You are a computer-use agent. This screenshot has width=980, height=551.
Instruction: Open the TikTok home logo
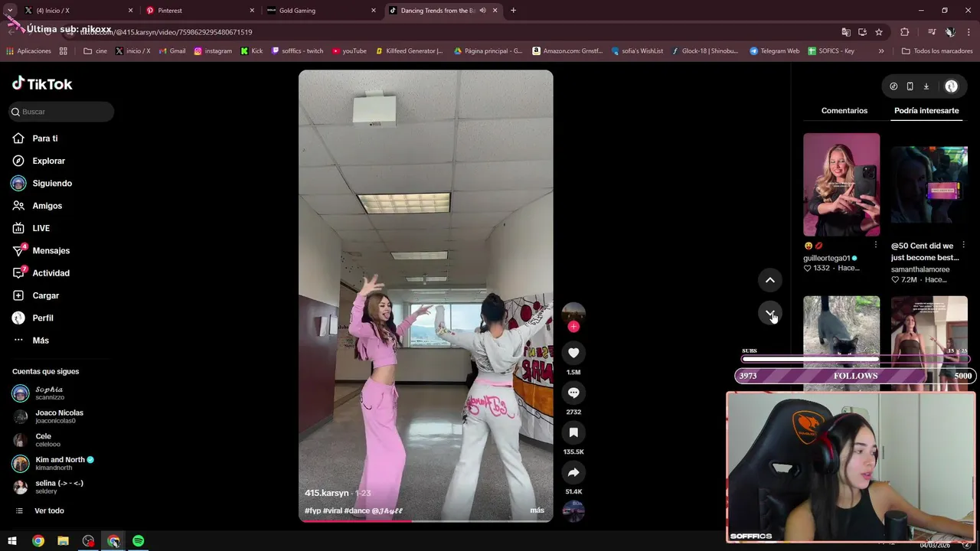(x=42, y=84)
